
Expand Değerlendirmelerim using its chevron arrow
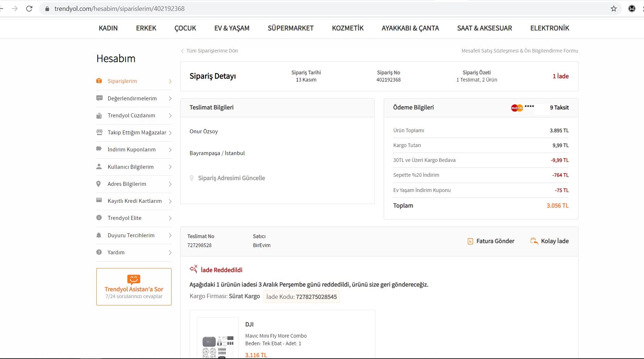[x=170, y=99]
